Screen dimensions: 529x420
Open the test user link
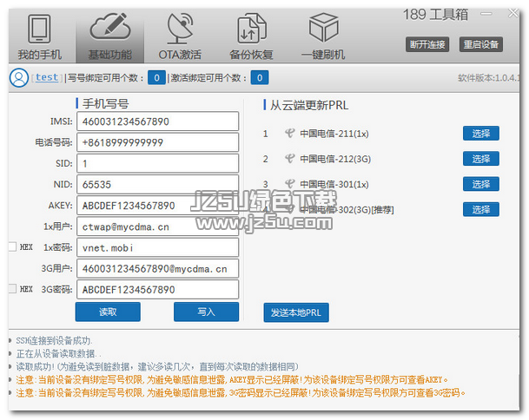click(47, 77)
